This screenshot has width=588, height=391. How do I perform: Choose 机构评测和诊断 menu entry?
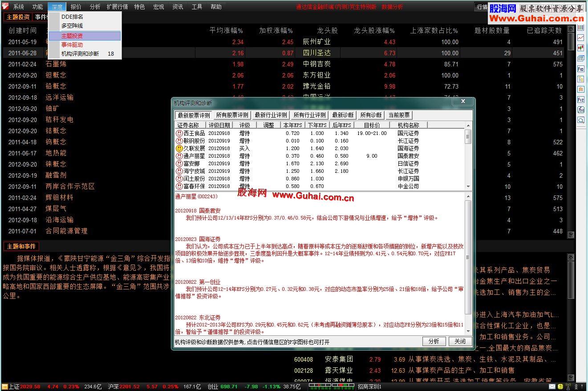coord(85,53)
